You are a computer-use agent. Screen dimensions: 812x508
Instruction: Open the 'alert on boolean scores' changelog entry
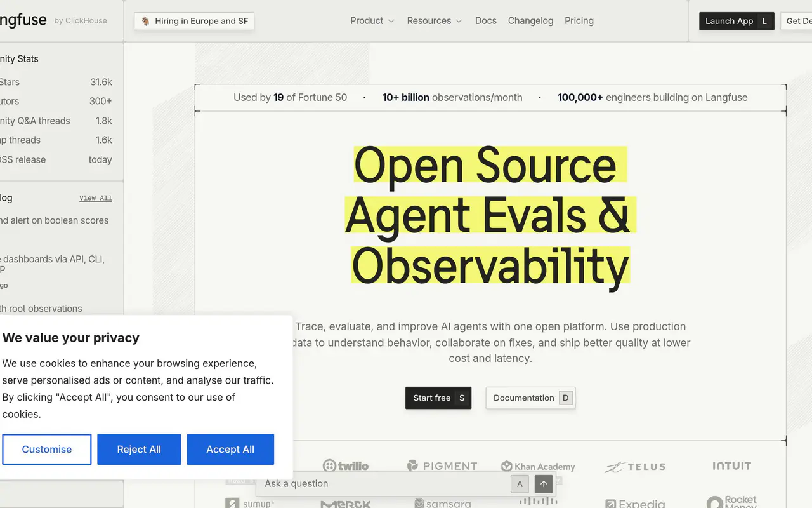tap(54, 220)
